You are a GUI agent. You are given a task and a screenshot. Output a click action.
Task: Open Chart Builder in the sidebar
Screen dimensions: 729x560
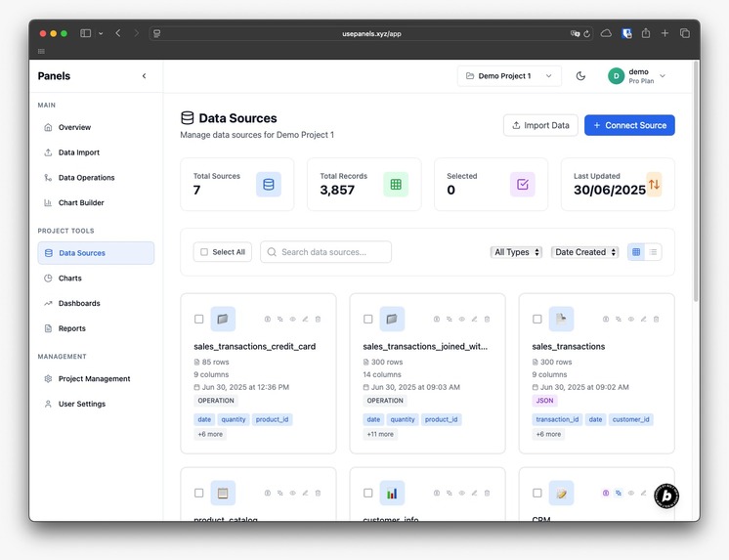pos(96,202)
